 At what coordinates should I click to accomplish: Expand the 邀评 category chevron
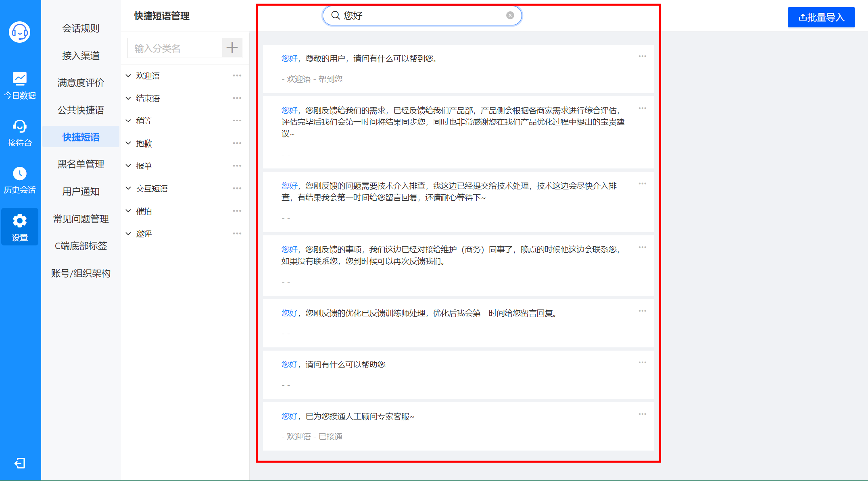pyautogui.click(x=128, y=233)
